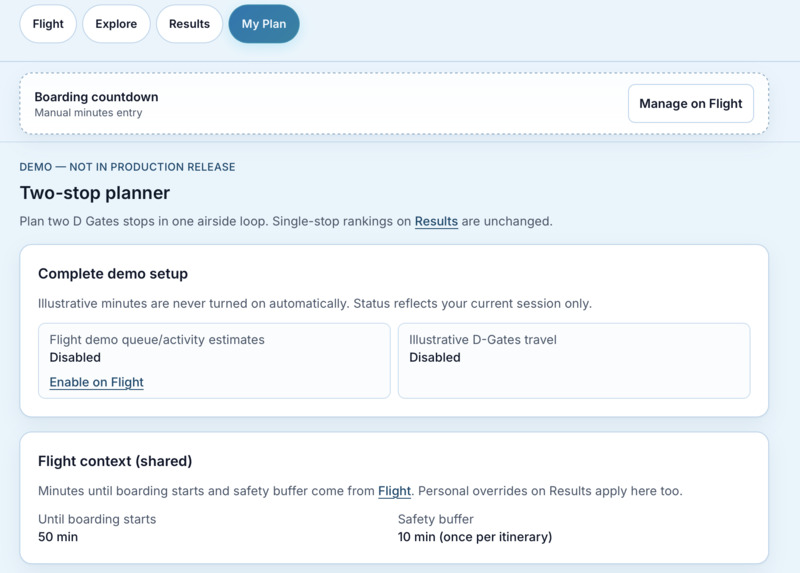This screenshot has width=800, height=573.
Task: Click the Two-stop planner heading
Action: click(95, 193)
